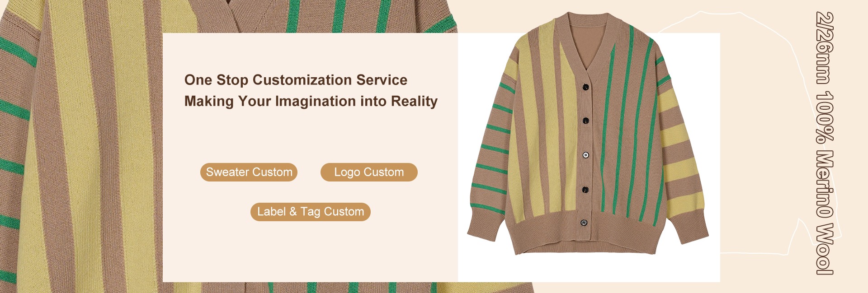Click the white middle button on the cardigan
The width and height of the screenshot is (868, 293).
pyautogui.click(x=585, y=155)
